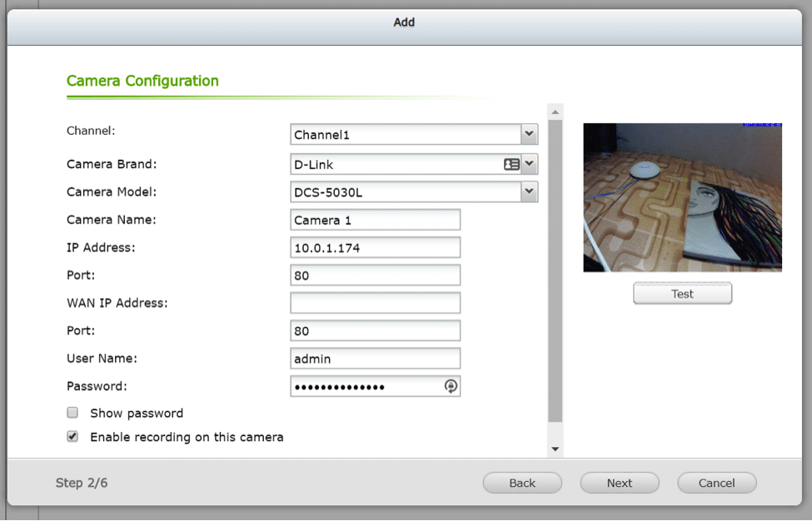Screen dimensions: 812x521
Task: Click the Show password label
Action: [137, 413]
